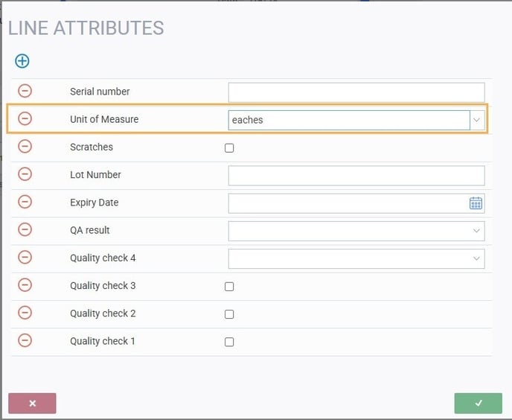Open the Quality check 4 dropdown
512x420 pixels.
(x=356, y=259)
